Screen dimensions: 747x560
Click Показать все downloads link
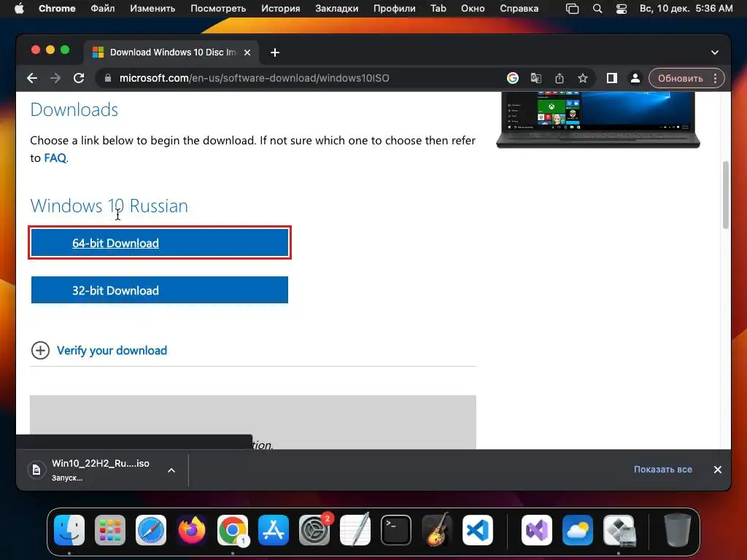click(x=662, y=469)
